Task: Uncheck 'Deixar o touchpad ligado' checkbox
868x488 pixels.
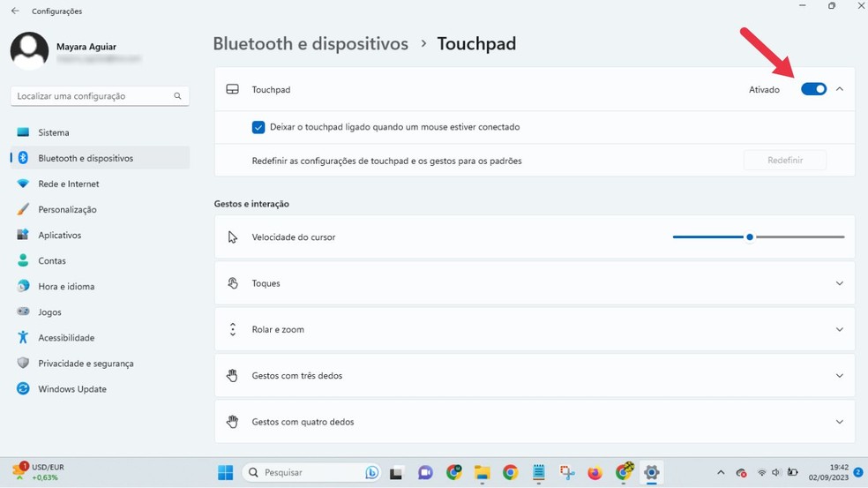Action: click(x=258, y=127)
